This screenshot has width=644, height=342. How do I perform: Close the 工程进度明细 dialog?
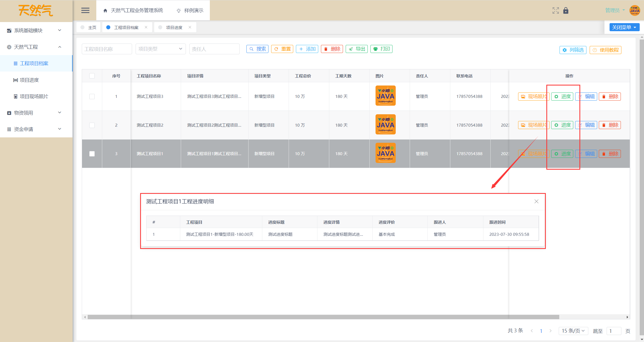pos(536,201)
